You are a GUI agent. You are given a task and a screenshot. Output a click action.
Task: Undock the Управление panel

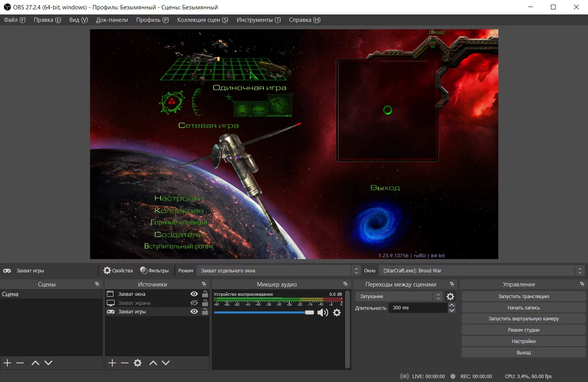582,284
